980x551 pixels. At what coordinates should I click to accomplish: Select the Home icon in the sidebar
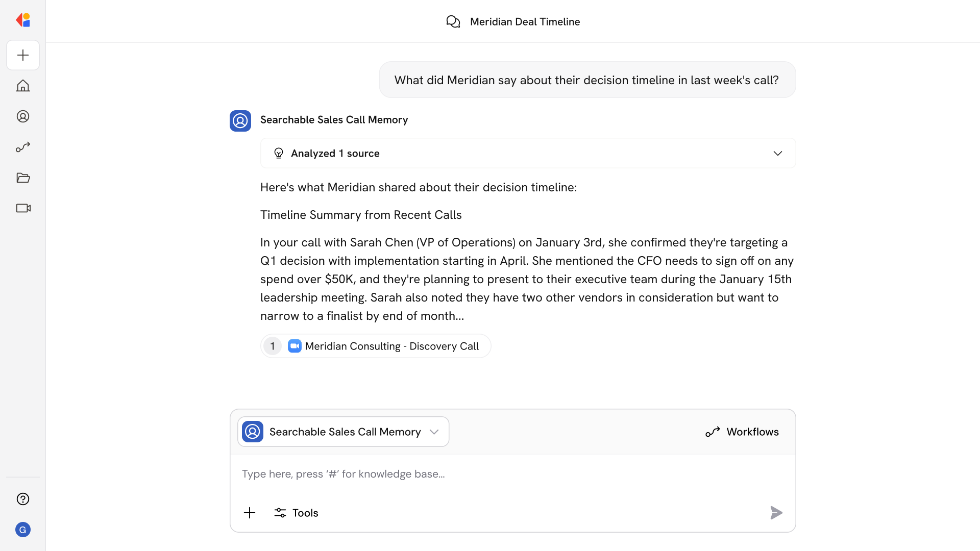22,86
